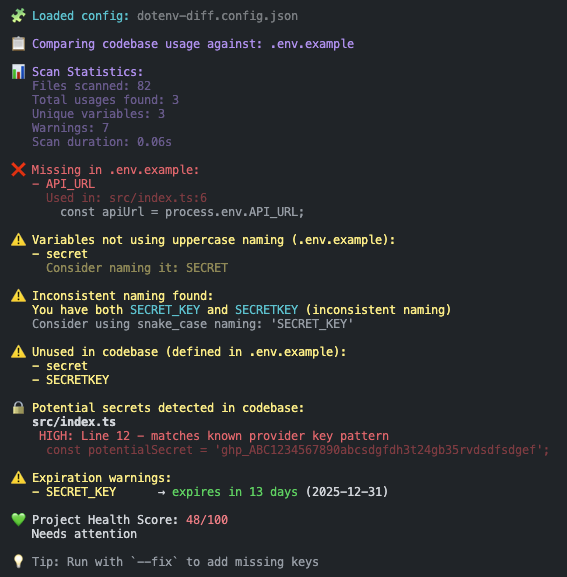
Task: Click the red cross icon beside Missing in .env.example
Action: (18, 170)
